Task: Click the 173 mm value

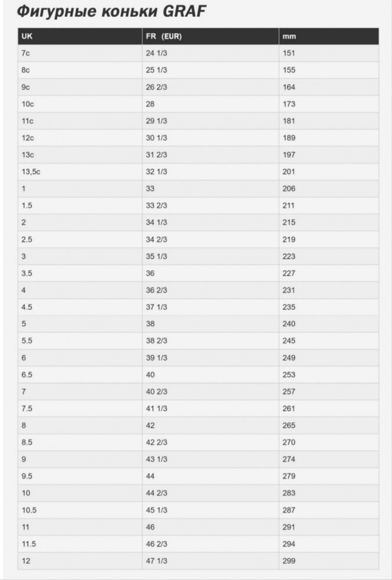Action: tap(289, 104)
